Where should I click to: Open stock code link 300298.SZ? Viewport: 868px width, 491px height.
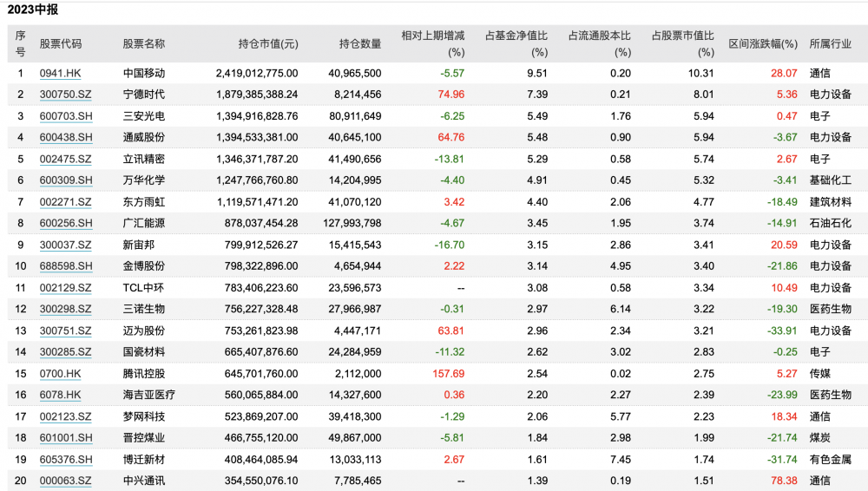tap(65, 309)
